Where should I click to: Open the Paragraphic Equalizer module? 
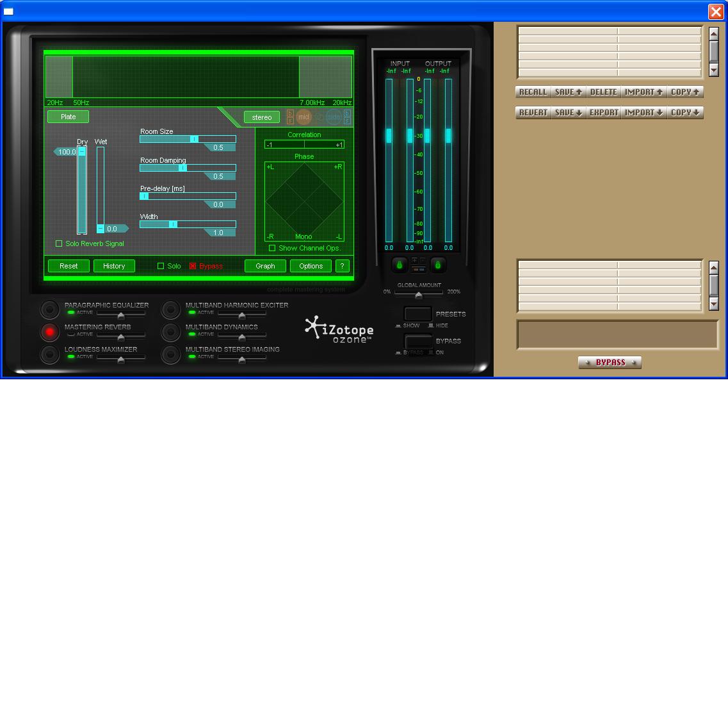(x=50, y=309)
